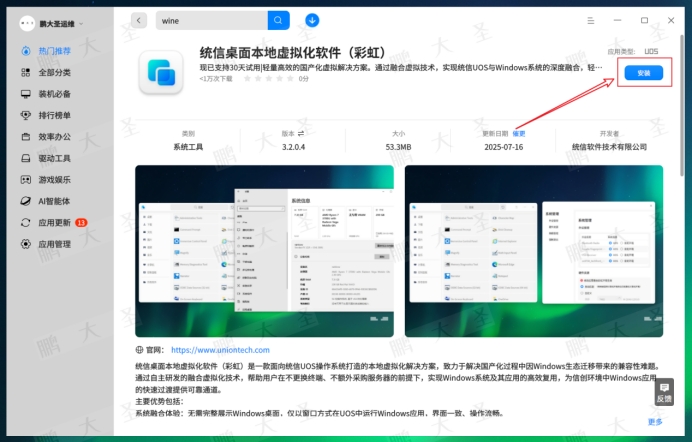Click the 效率办公 briefcase icon
The width and height of the screenshot is (692, 442).
pyautogui.click(x=26, y=137)
